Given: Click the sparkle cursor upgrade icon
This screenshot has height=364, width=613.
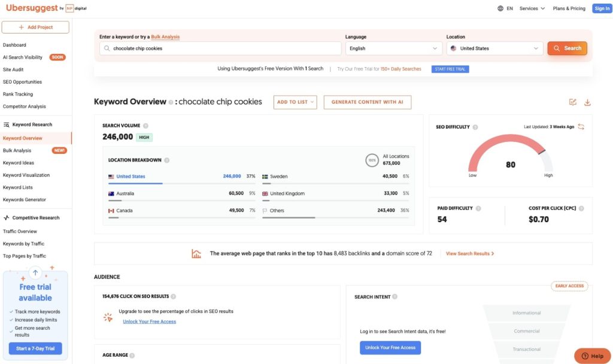Looking at the screenshot, I should (x=108, y=317).
